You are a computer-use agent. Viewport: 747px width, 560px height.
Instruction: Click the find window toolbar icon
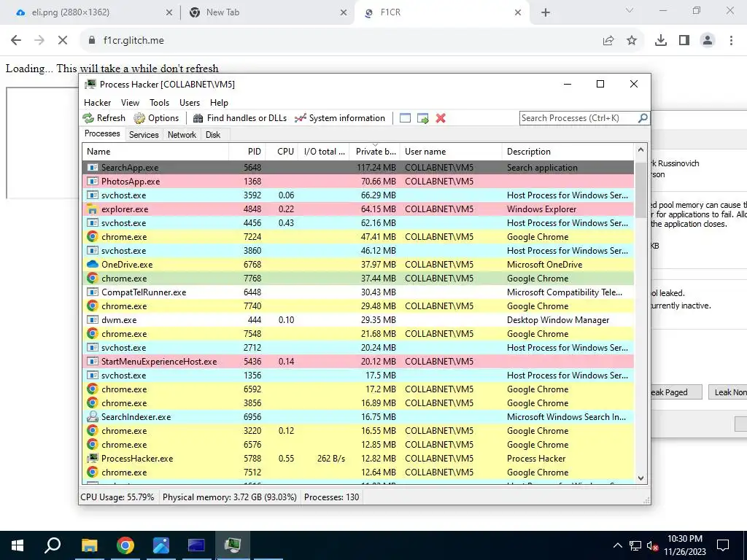[405, 118]
